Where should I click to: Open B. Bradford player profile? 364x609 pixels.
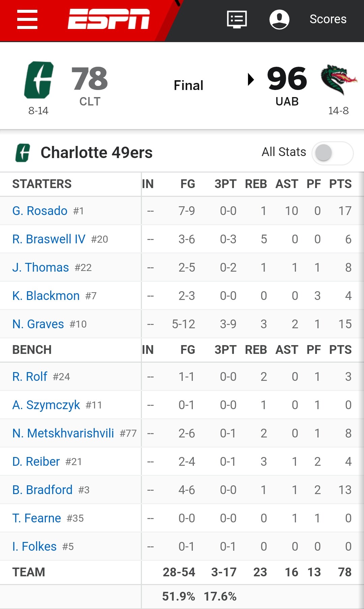[42, 490]
